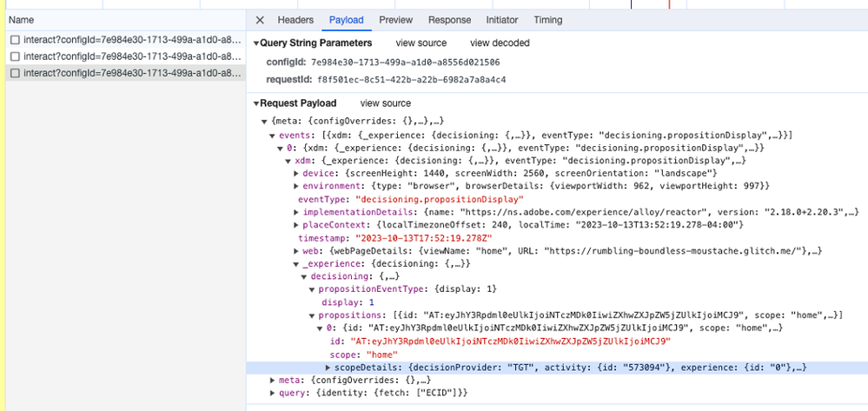Collapse the Request Payload section
The image size is (868, 411).
[x=256, y=103]
